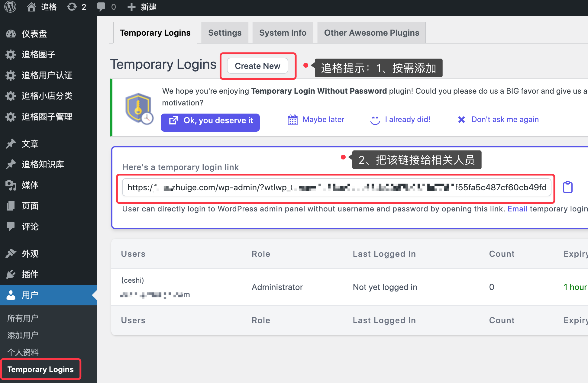Image resolution: width=588 pixels, height=383 pixels.
Task: Select the (ceshi) user name
Action: tap(132, 280)
